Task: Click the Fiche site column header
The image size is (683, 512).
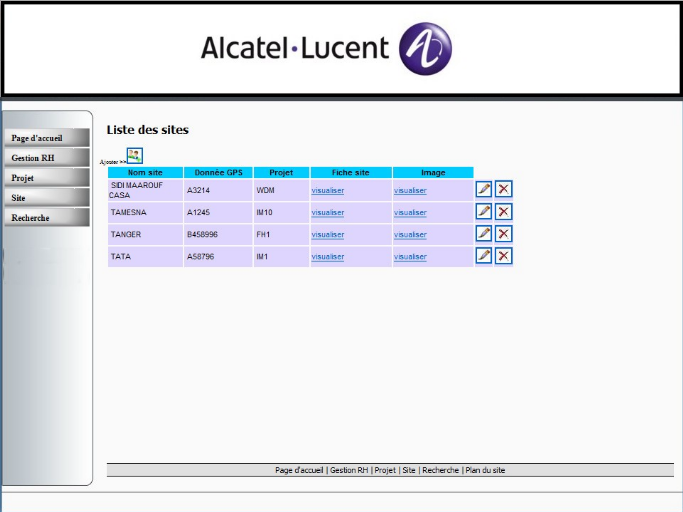Action: point(351,173)
